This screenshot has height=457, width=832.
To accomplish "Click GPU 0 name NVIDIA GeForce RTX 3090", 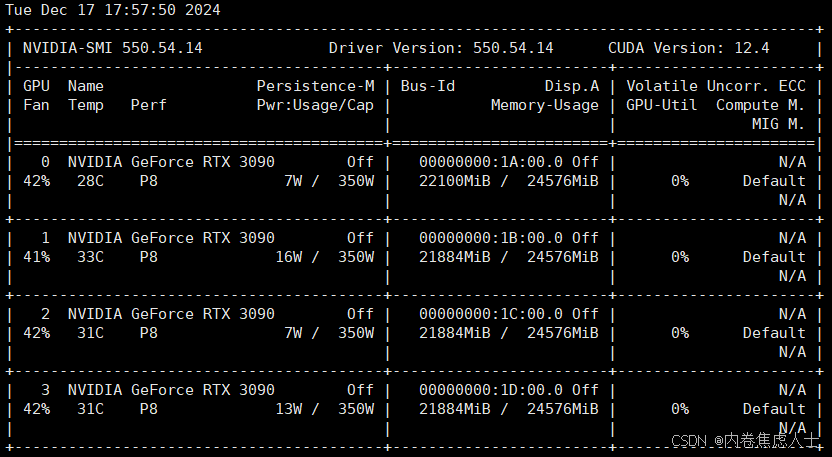I will click(x=171, y=162).
